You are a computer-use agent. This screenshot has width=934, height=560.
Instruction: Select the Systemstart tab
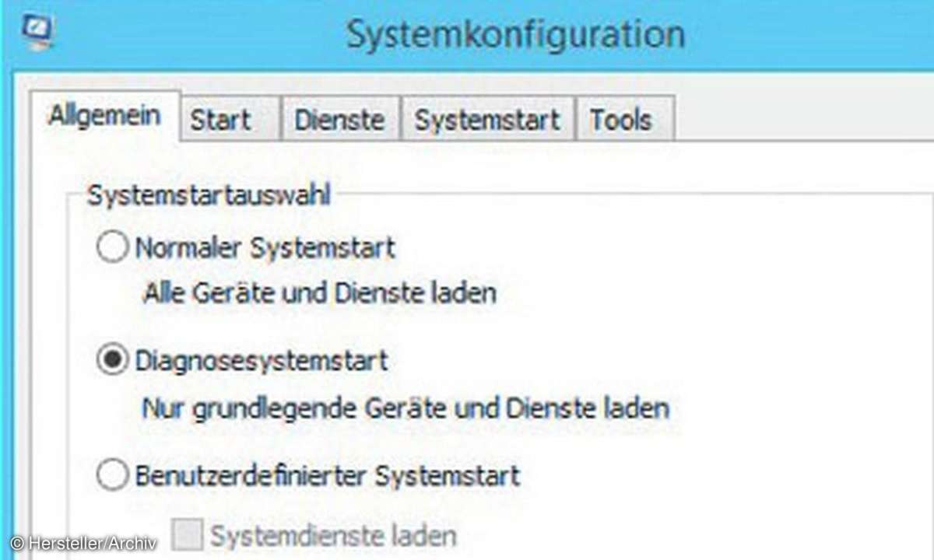(487, 120)
